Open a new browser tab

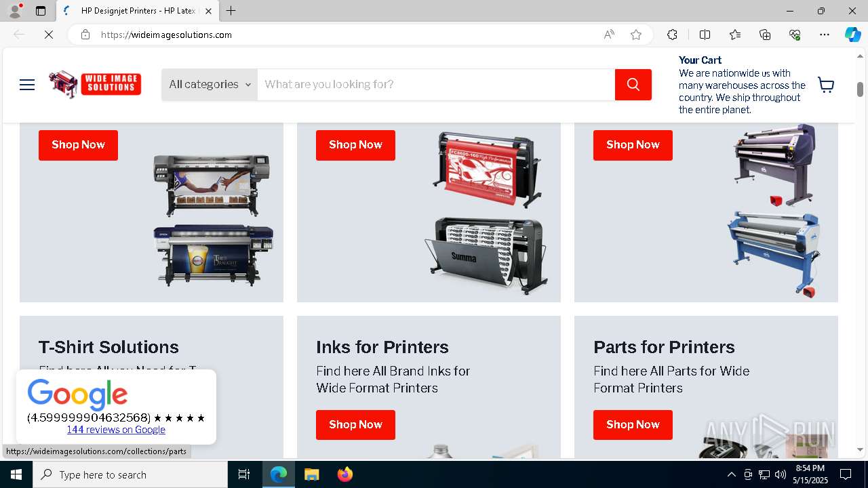click(x=231, y=11)
